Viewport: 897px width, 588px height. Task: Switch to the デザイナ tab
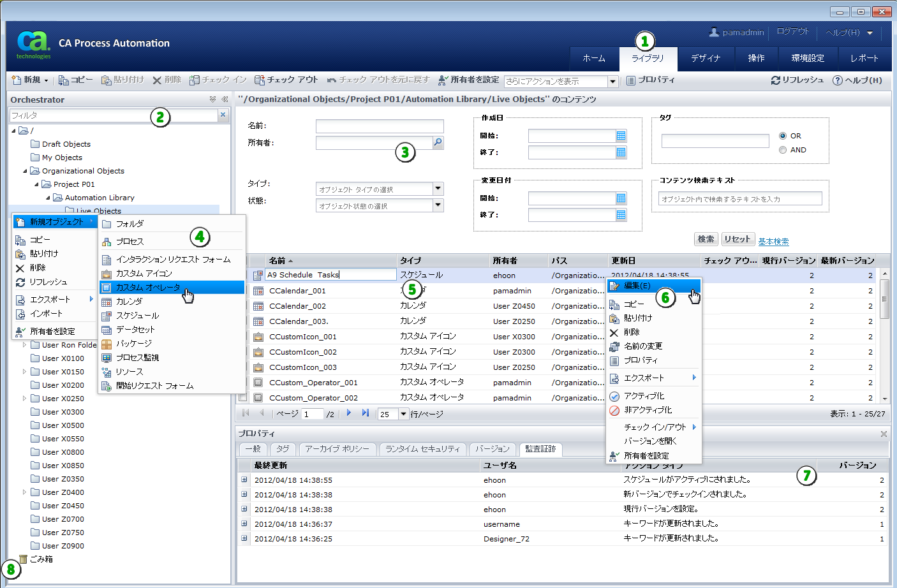pyautogui.click(x=706, y=58)
